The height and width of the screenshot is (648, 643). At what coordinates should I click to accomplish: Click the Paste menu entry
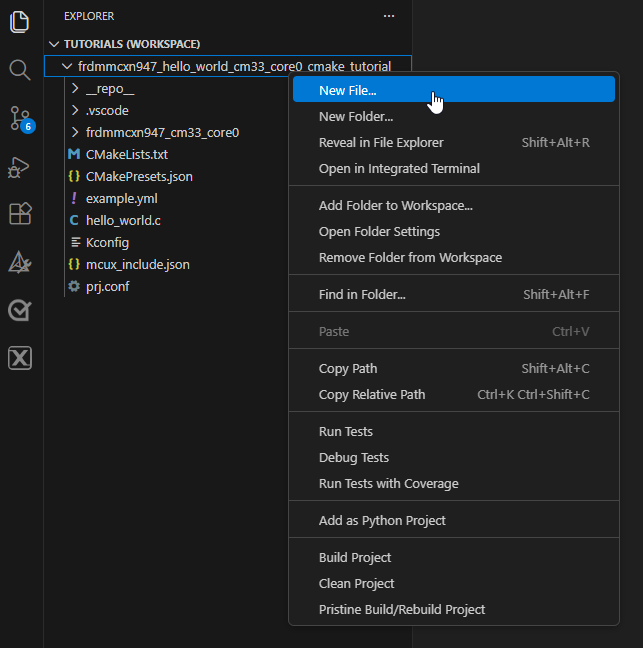454,331
